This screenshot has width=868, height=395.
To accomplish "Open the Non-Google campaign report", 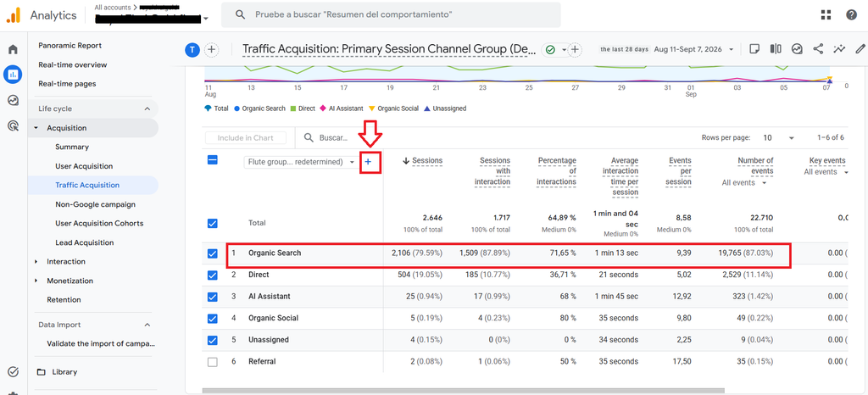I will 95,204.
